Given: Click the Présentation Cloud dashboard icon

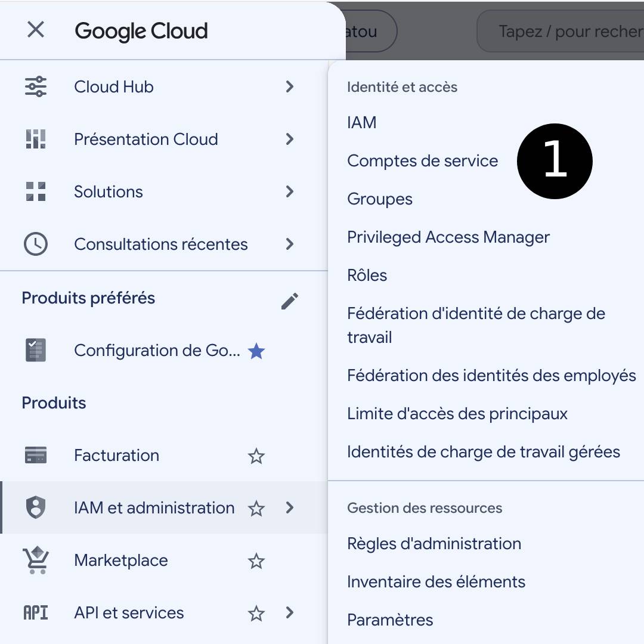Looking at the screenshot, I should point(36,139).
